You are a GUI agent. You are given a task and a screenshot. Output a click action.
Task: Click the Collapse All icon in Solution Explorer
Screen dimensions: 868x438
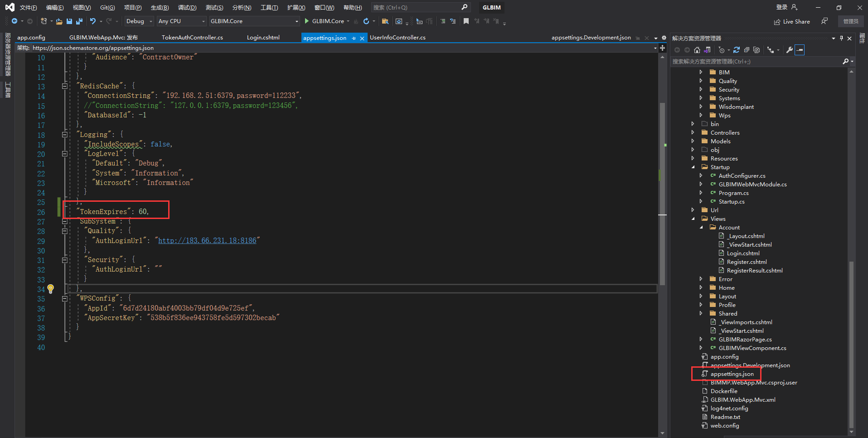click(x=747, y=50)
